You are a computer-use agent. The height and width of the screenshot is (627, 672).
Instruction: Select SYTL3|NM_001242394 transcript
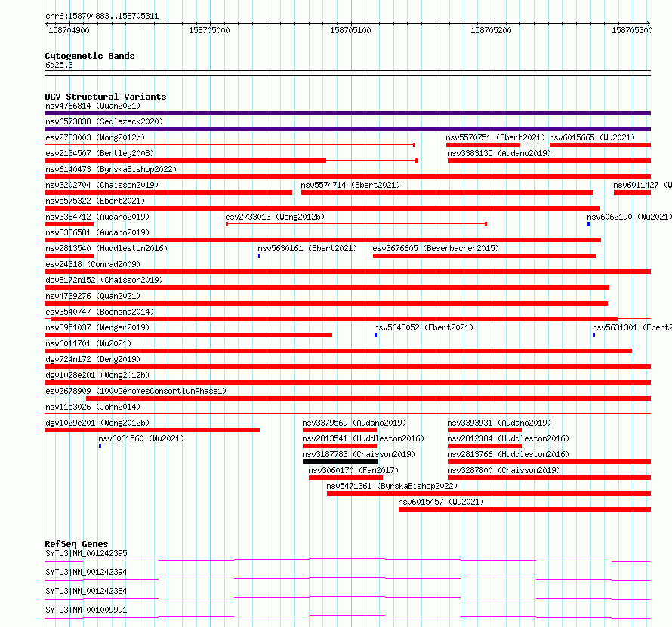tap(86, 572)
